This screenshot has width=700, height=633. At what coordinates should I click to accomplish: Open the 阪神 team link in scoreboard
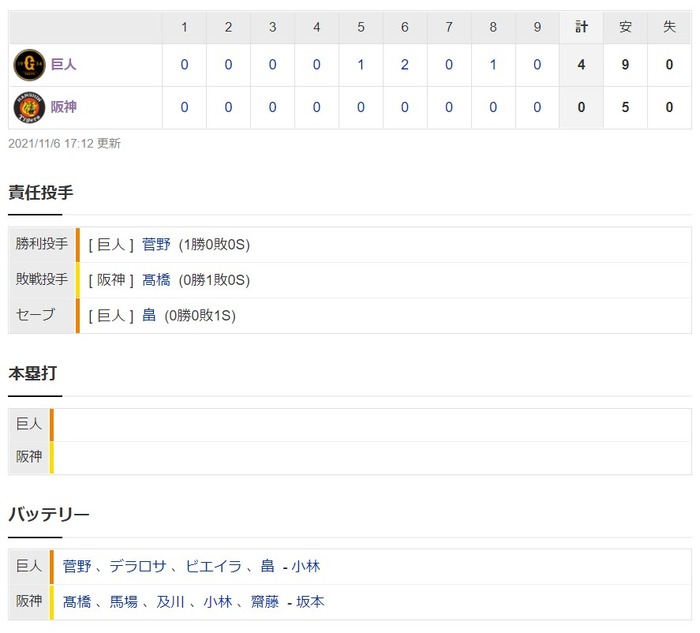tap(63, 107)
